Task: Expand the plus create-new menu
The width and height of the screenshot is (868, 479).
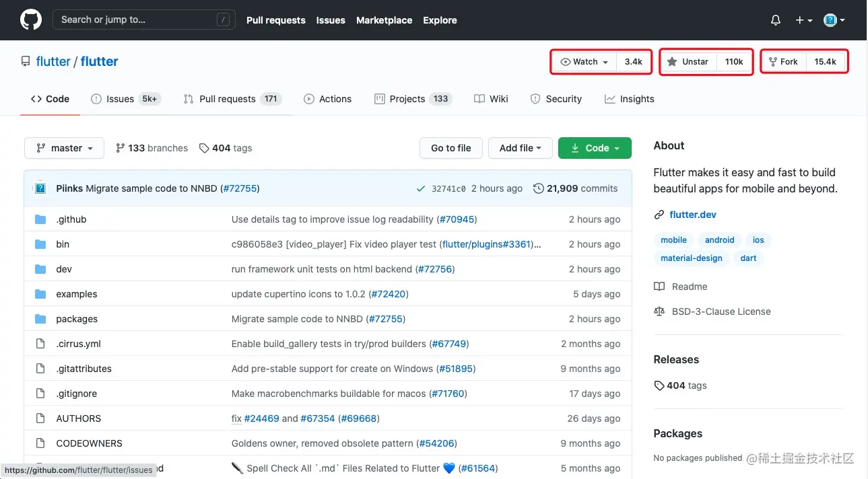Action: coord(803,20)
